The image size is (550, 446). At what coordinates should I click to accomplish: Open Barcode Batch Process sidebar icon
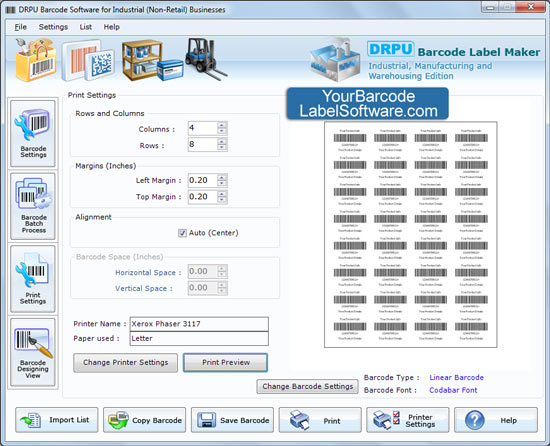(33, 206)
